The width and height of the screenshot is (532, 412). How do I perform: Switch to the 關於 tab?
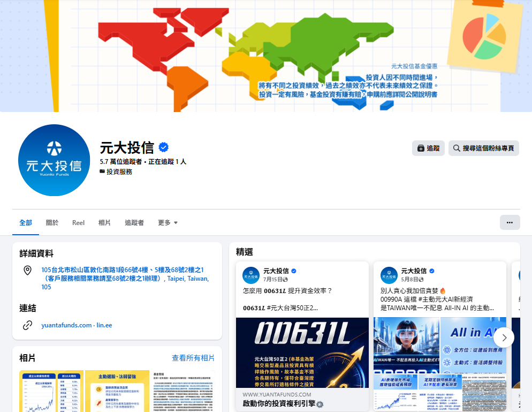tap(52, 223)
